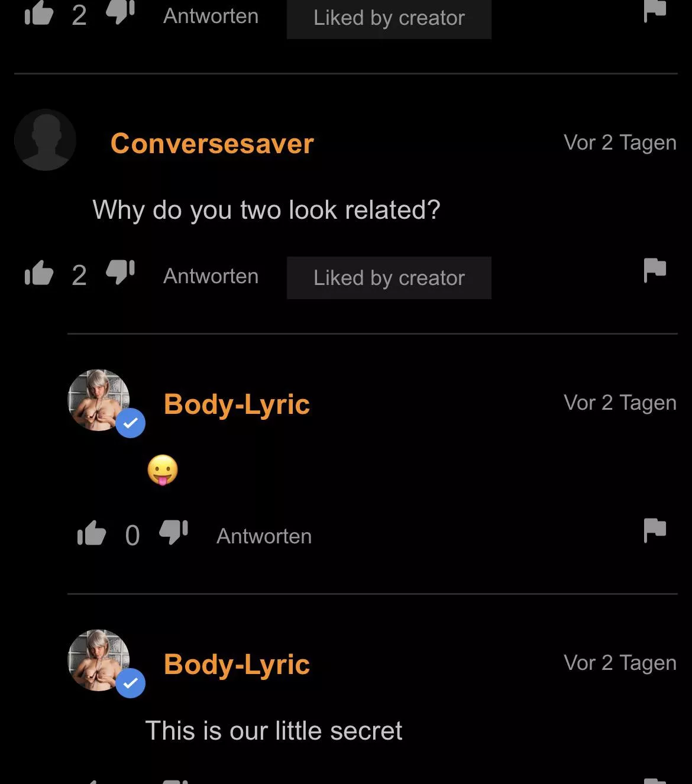
Task: Click verified badge beside "This is our little secret" reply
Action: (131, 683)
